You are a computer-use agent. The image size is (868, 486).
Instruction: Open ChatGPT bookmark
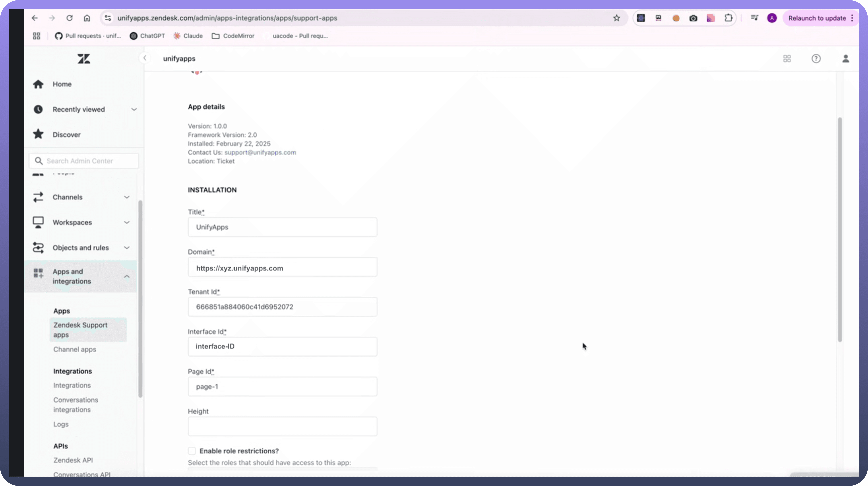tap(147, 36)
